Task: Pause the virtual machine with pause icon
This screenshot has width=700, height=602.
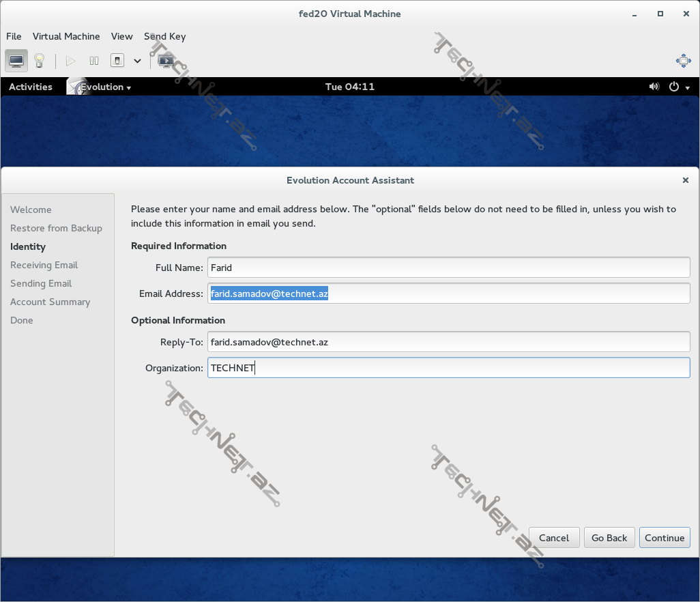Action: (93, 60)
